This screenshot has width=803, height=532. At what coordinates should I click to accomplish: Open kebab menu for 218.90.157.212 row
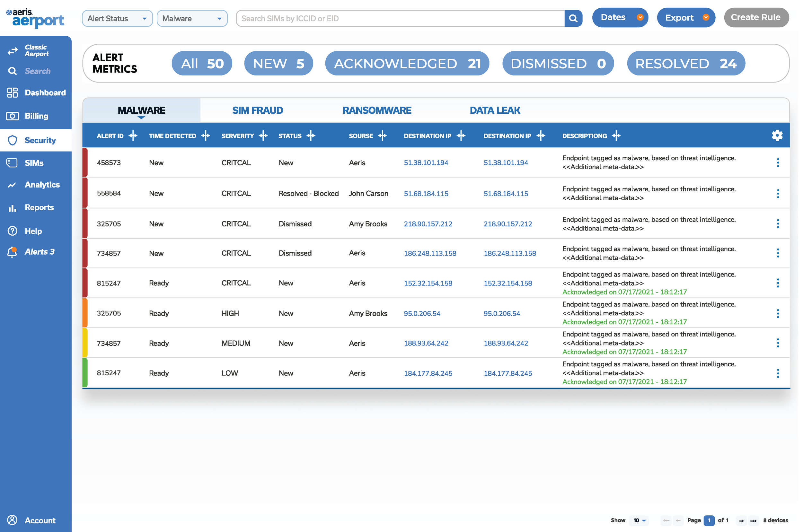click(x=778, y=223)
